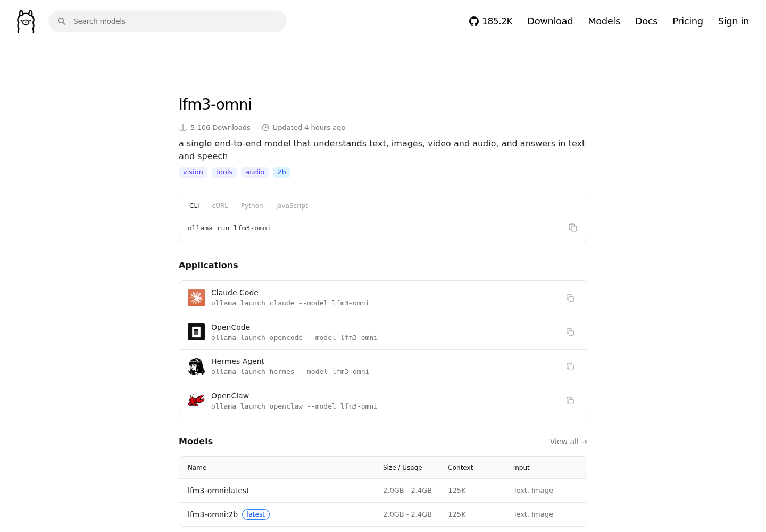
Task: Go to the Pricing page
Action: (688, 21)
